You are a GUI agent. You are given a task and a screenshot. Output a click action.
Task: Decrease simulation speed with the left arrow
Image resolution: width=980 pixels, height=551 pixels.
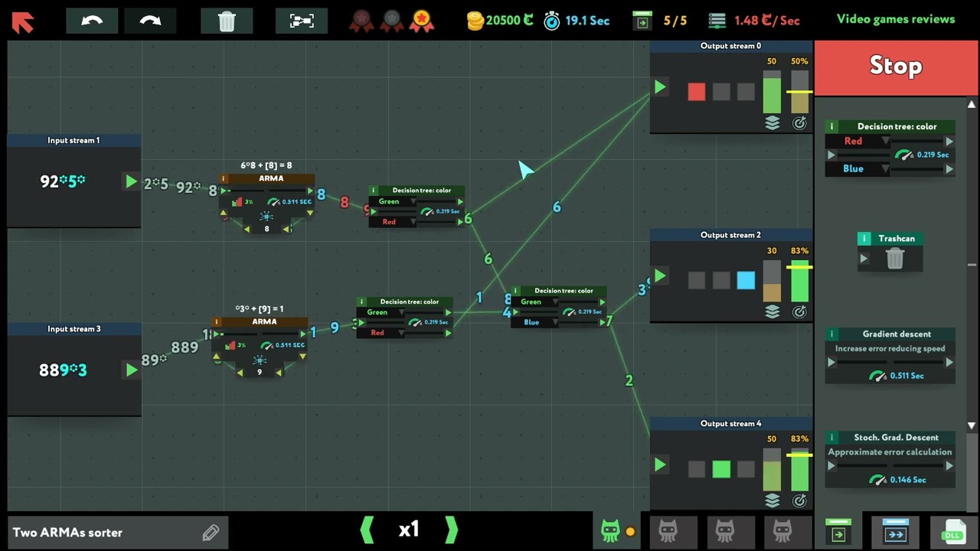click(x=367, y=530)
